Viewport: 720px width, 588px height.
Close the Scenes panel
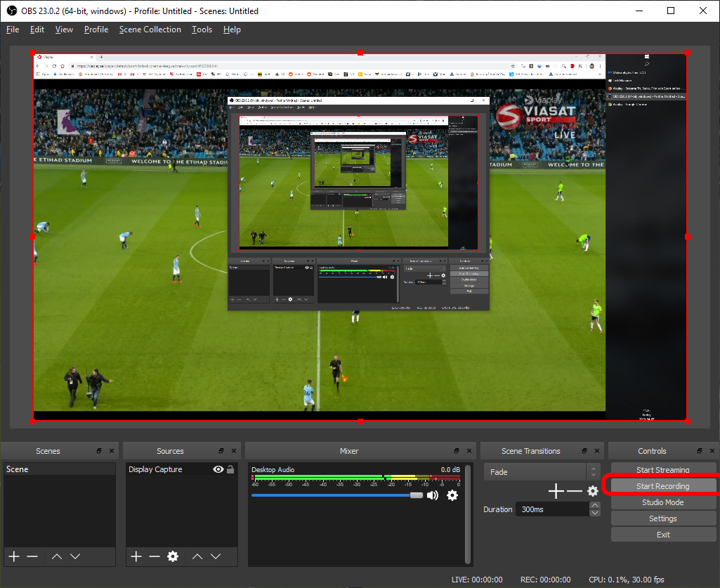[112, 450]
